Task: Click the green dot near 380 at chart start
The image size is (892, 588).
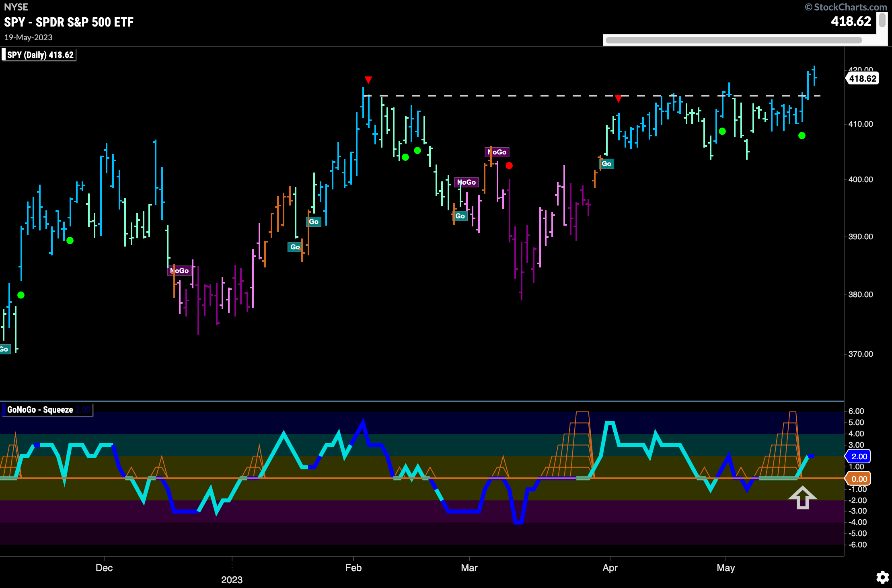Action: [x=21, y=295]
